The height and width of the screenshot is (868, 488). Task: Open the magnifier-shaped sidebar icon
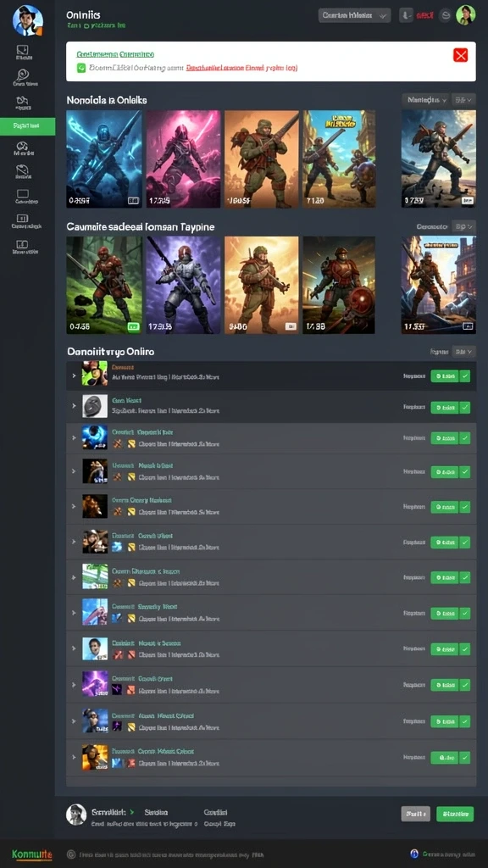[23, 75]
